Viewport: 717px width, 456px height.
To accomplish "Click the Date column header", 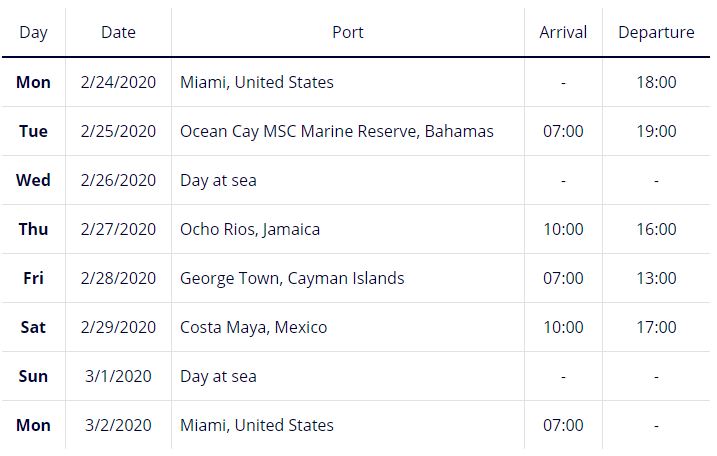I will coord(118,32).
